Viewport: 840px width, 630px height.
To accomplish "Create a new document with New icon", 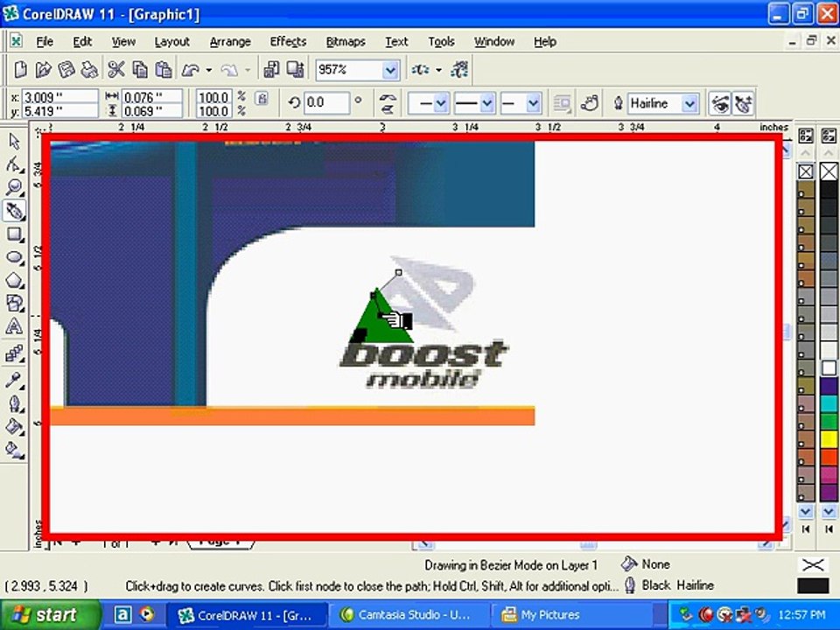I will coord(20,69).
